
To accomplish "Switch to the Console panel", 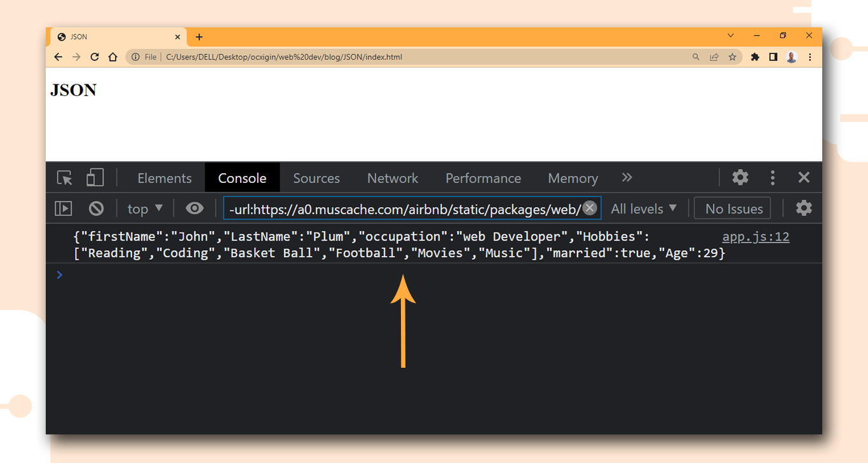I will pyautogui.click(x=242, y=178).
